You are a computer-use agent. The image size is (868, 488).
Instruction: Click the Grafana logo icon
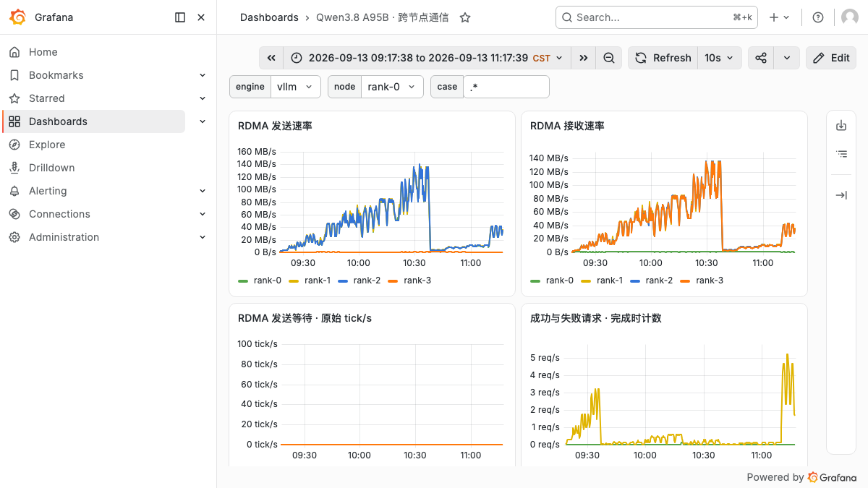18,17
